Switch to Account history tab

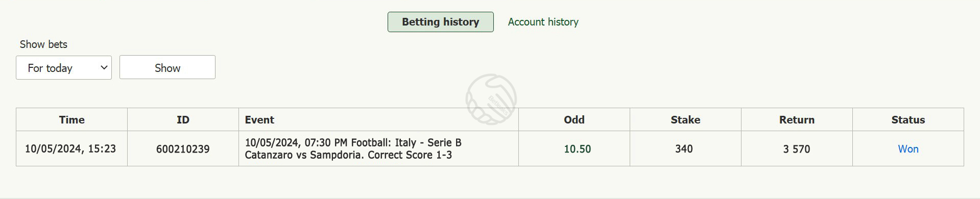click(543, 22)
